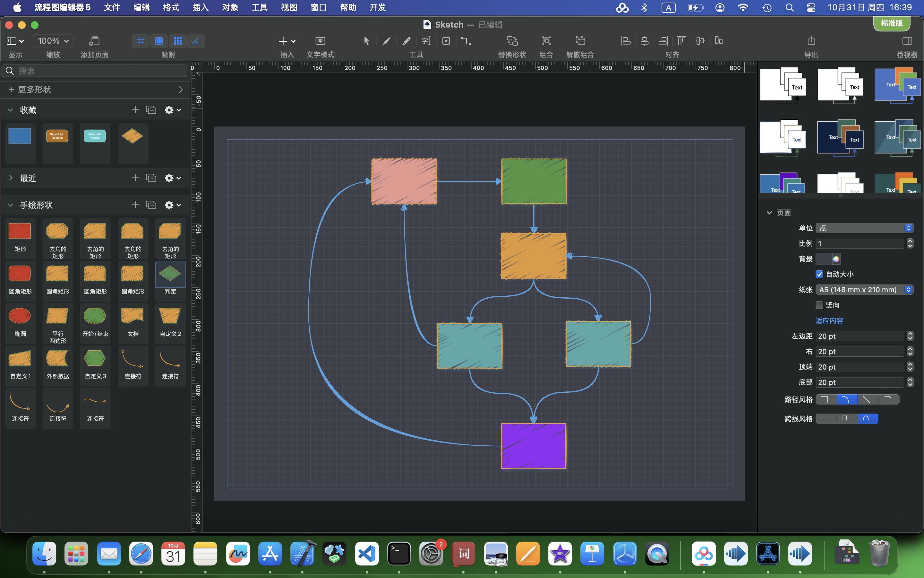Viewport: 924px width, 578px height.
Task: Open the File menu
Action: pos(112,8)
